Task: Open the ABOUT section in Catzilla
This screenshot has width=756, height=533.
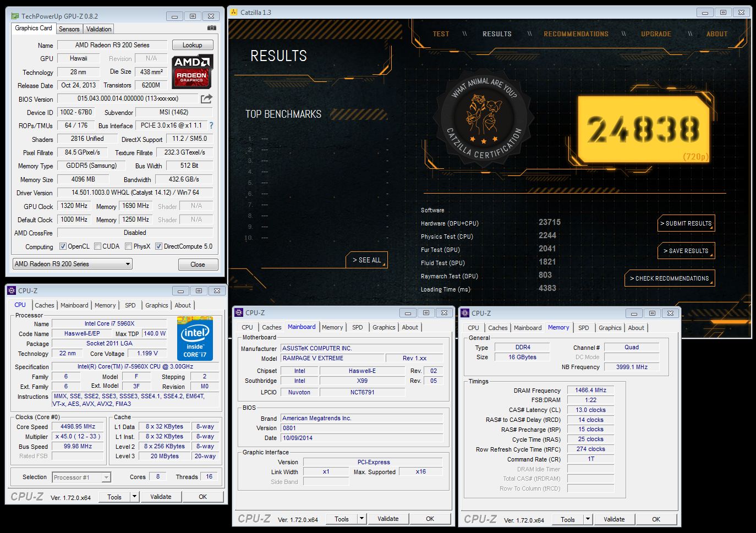Action: click(x=717, y=34)
